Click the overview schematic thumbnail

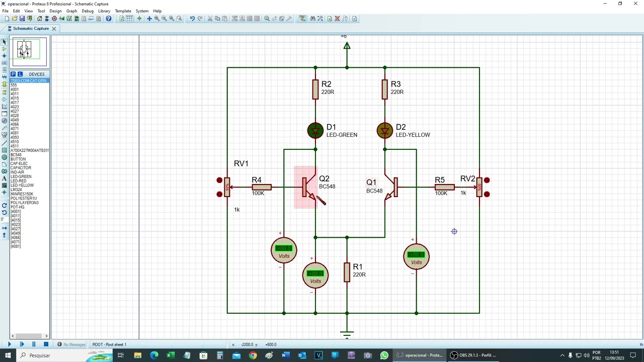point(28,51)
